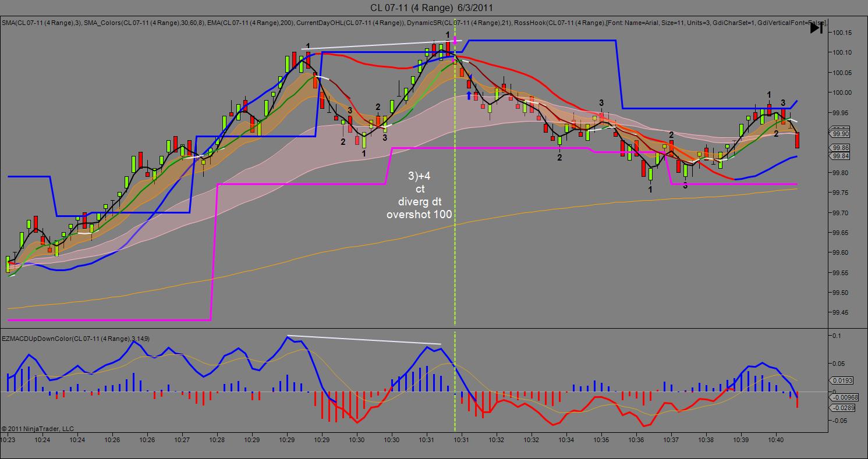Select the -0.0289 MACD value marker

tap(842, 407)
